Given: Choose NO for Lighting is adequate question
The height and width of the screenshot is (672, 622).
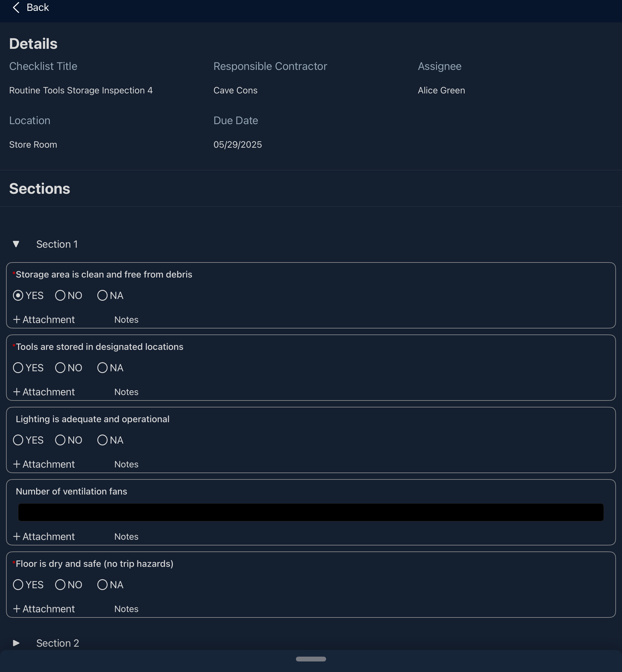Looking at the screenshot, I should [x=60, y=440].
